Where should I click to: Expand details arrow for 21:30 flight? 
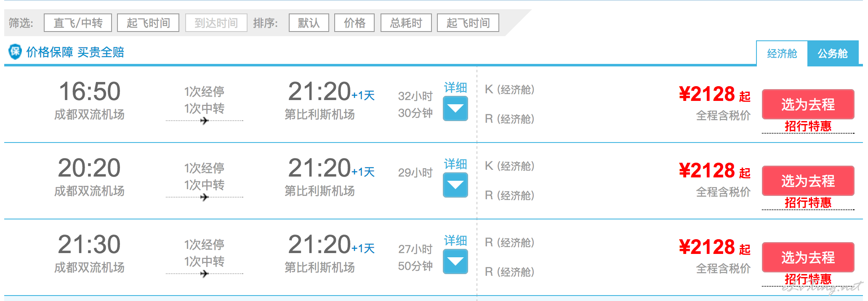(455, 261)
